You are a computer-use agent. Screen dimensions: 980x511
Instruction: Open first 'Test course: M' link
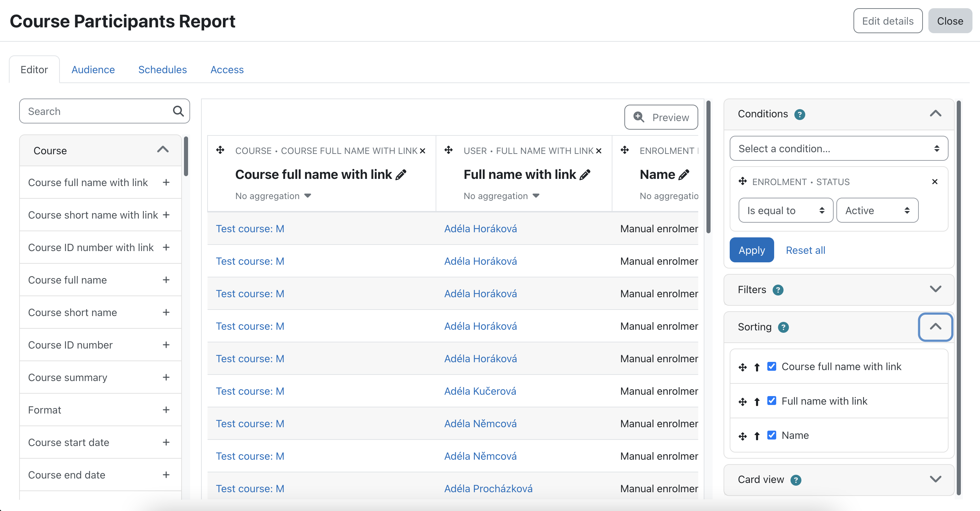click(x=250, y=229)
